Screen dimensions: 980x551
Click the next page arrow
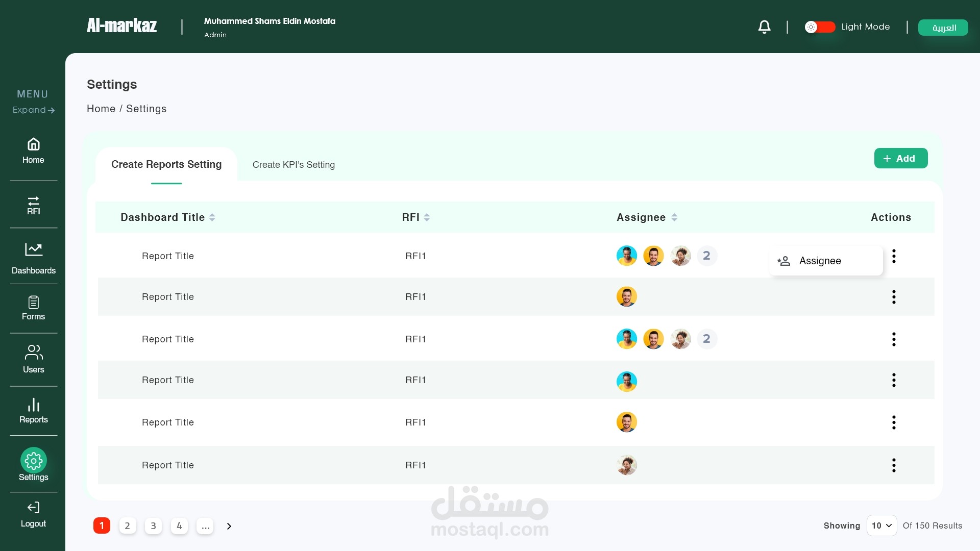229,526
